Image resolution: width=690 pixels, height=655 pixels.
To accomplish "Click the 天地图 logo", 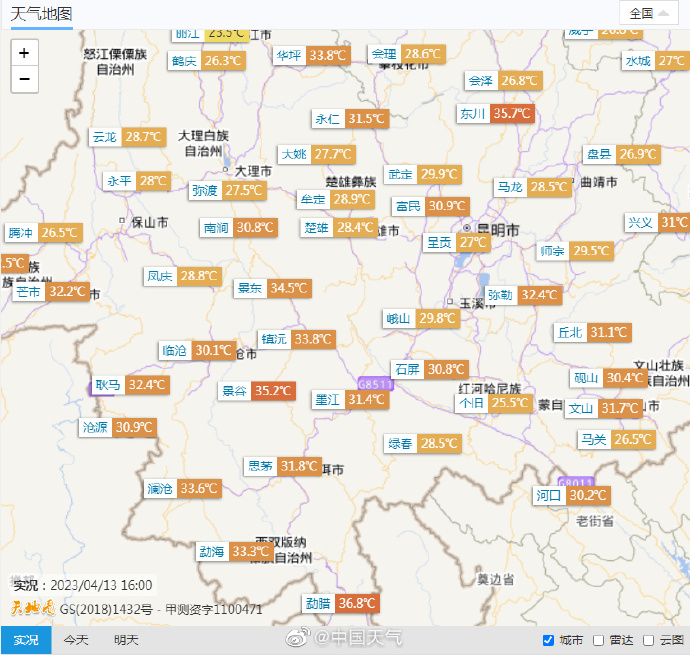I will (x=33, y=608).
